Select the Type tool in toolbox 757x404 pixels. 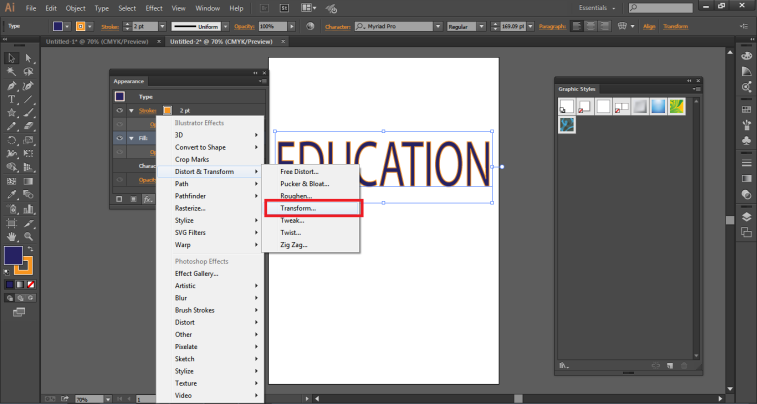[11, 100]
